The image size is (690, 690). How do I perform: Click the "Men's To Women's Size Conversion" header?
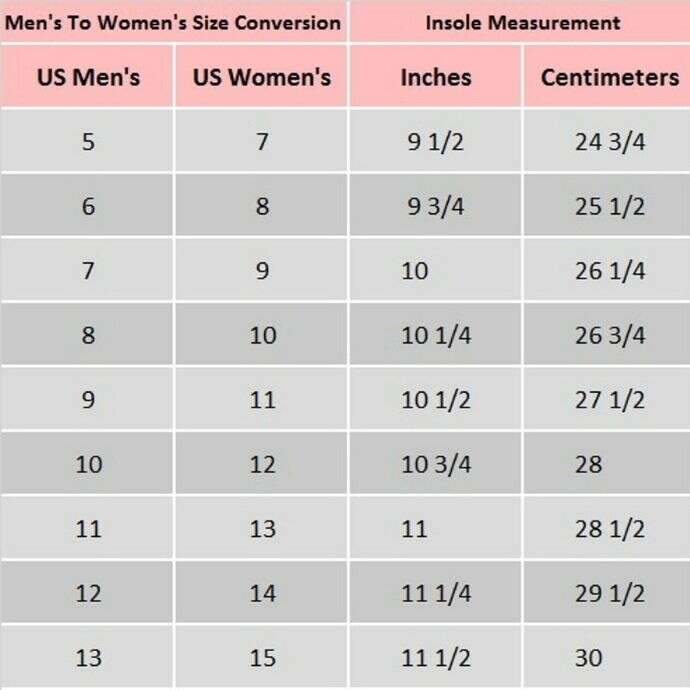click(173, 22)
